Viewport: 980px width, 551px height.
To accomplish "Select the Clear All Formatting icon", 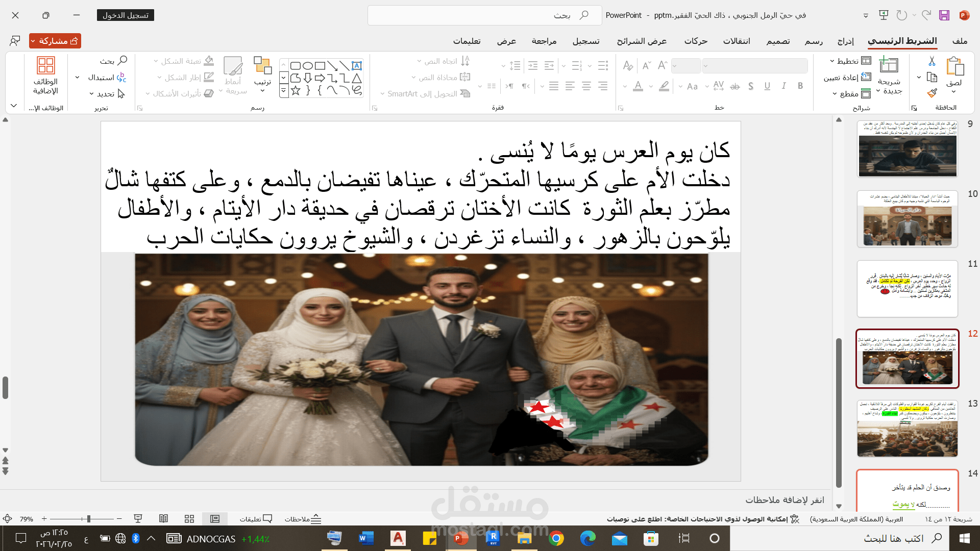I will [x=628, y=66].
